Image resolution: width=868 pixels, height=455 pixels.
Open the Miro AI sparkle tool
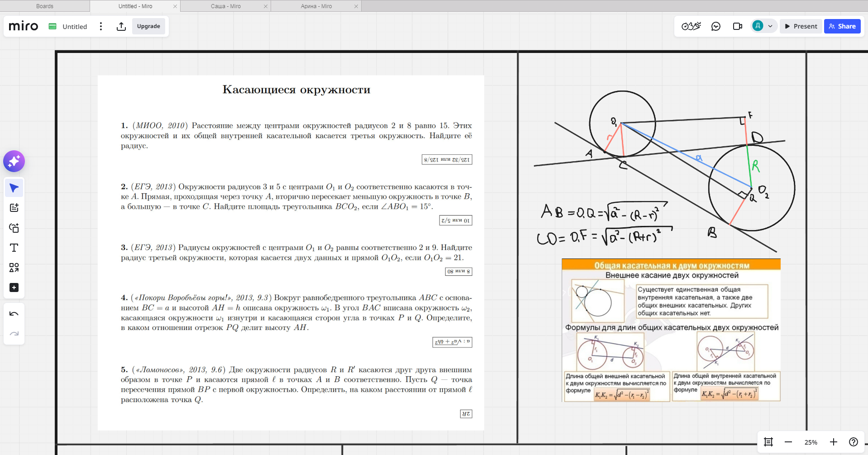coord(14,161)
